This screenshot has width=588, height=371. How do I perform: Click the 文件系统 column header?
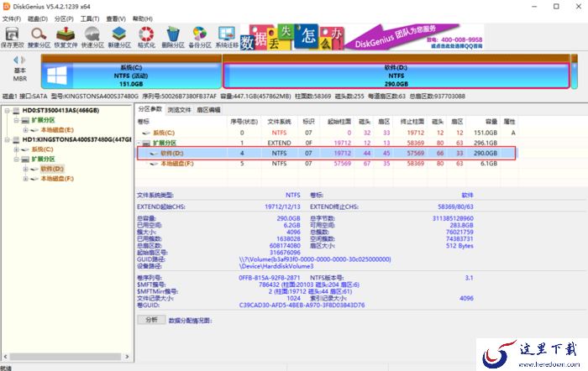click(x=279, y=122)
